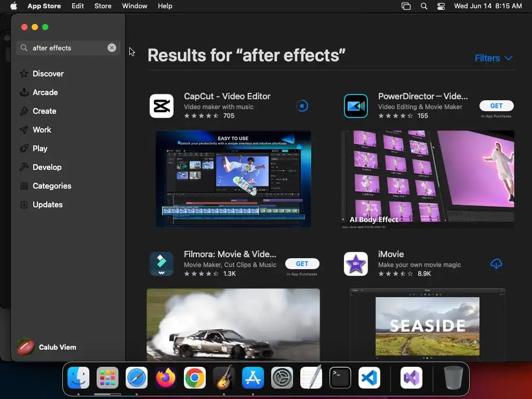The height and width of the screenshot is (399, 532).
Task: Click 'Make your own movie magic' subtitle
Action: [419, 264]
